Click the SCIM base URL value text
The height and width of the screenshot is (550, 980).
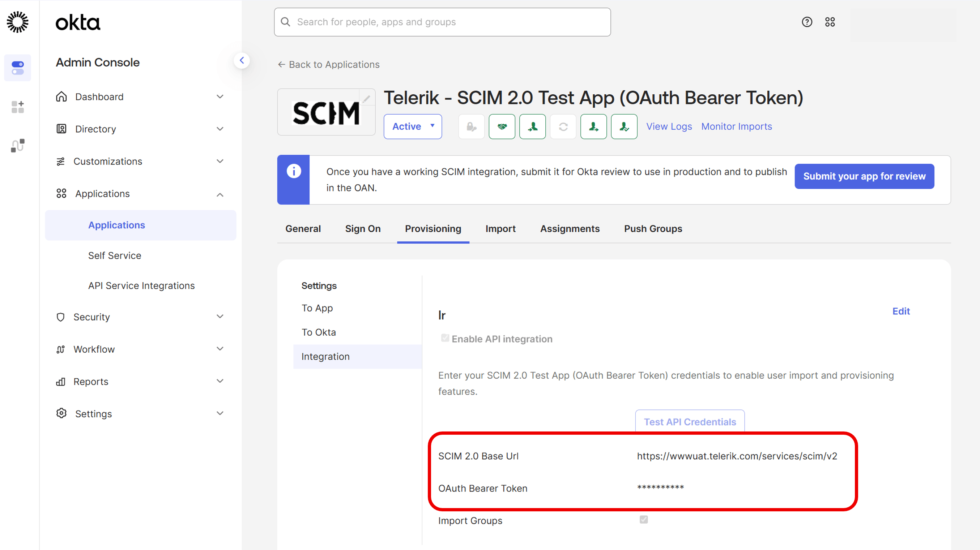point(737,456)
